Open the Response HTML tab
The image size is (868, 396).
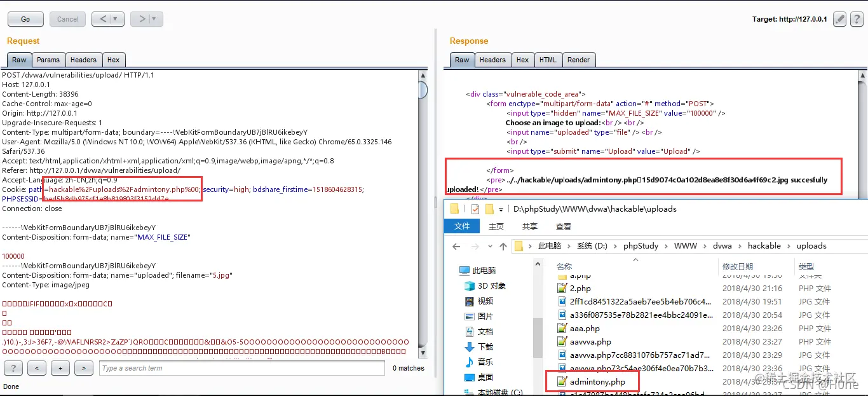pyautogui.click(x=548, y=60)
